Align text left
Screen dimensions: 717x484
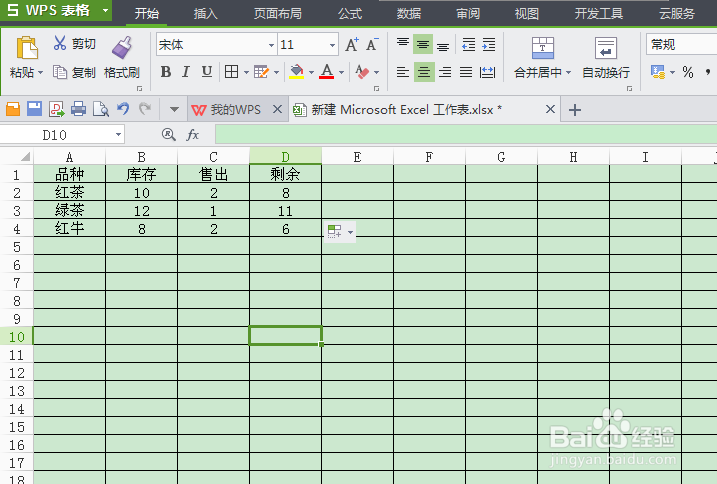(x=402, y=72)
